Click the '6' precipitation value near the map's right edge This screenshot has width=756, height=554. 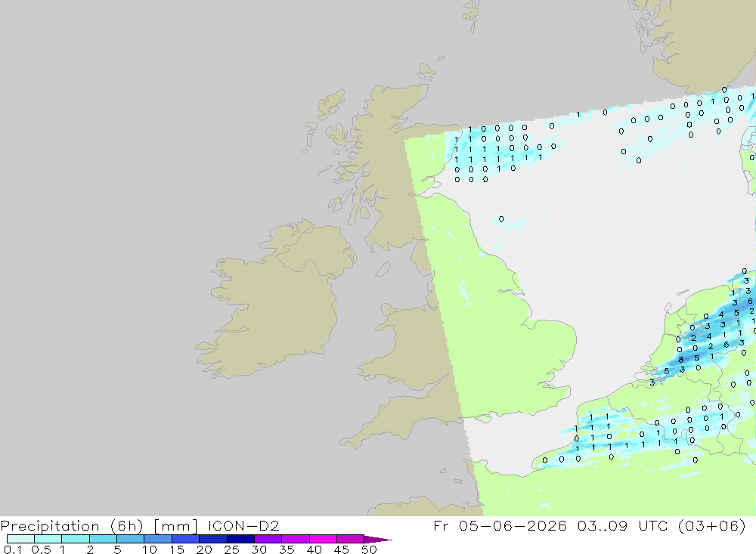pyautogui.click(x=750, y=302)
